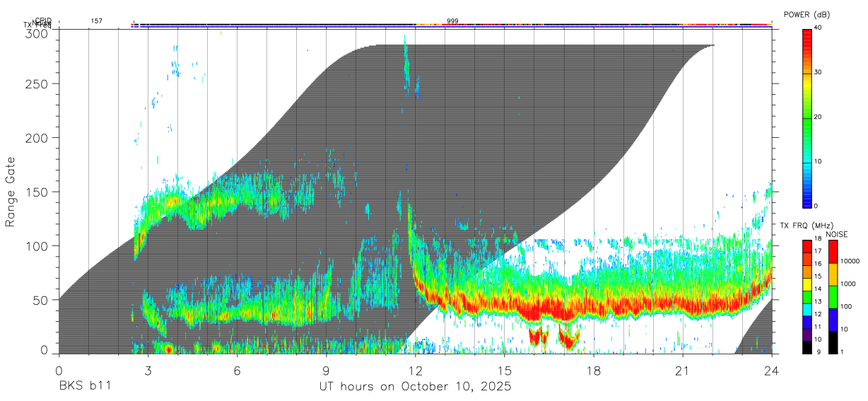
Task: Click the noise legend label 1000
Action: (x=848, y=284)
